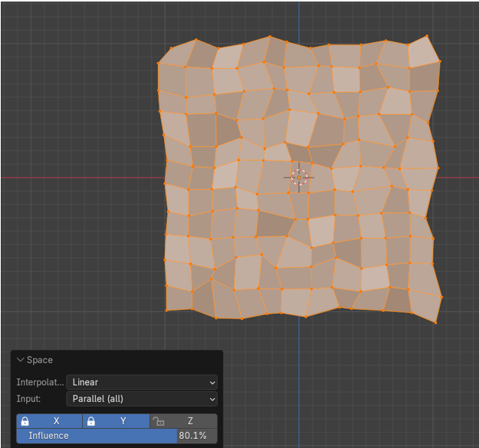Select the top-right corner vertex of the mesh
Screen dimensions: 479x448
click(427, 36)
